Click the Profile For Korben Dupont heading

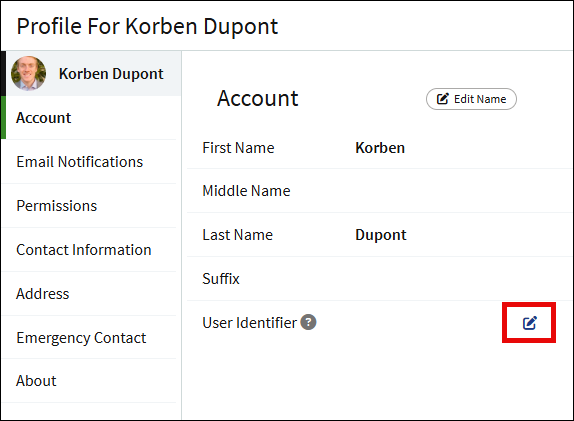click(148, 26)
